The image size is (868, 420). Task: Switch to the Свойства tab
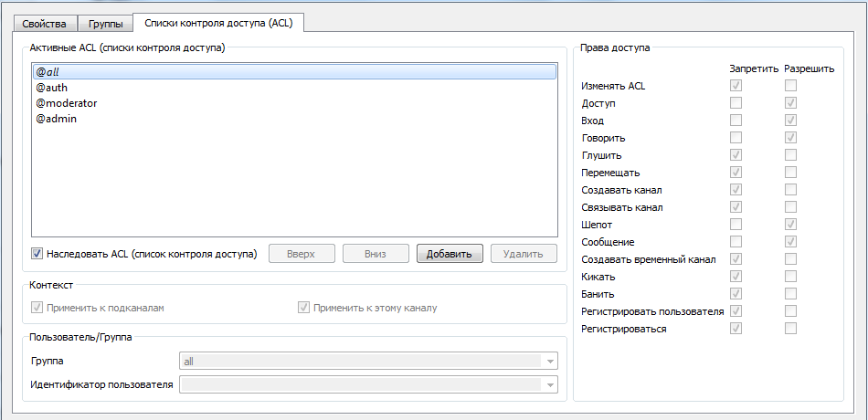click(46, 23)
